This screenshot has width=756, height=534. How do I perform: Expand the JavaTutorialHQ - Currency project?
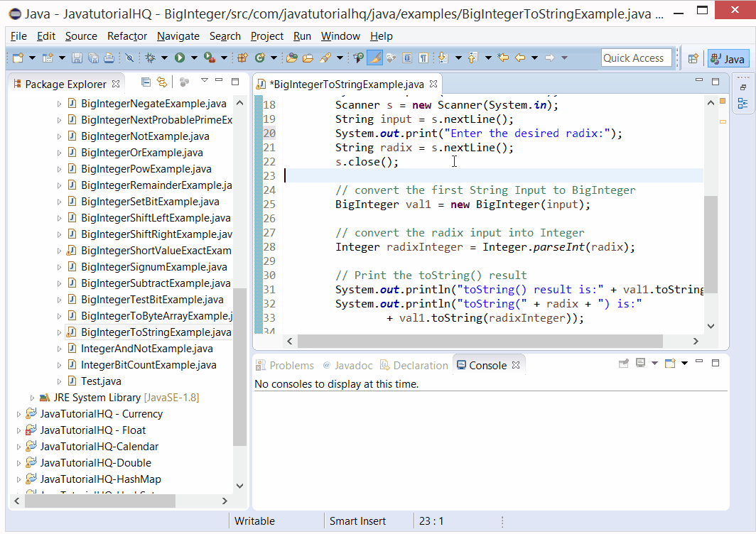coord(20,413)
